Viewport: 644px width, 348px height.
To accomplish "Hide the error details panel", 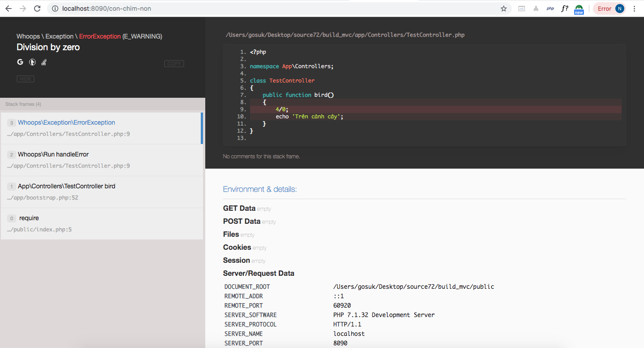I will [26, 79].
